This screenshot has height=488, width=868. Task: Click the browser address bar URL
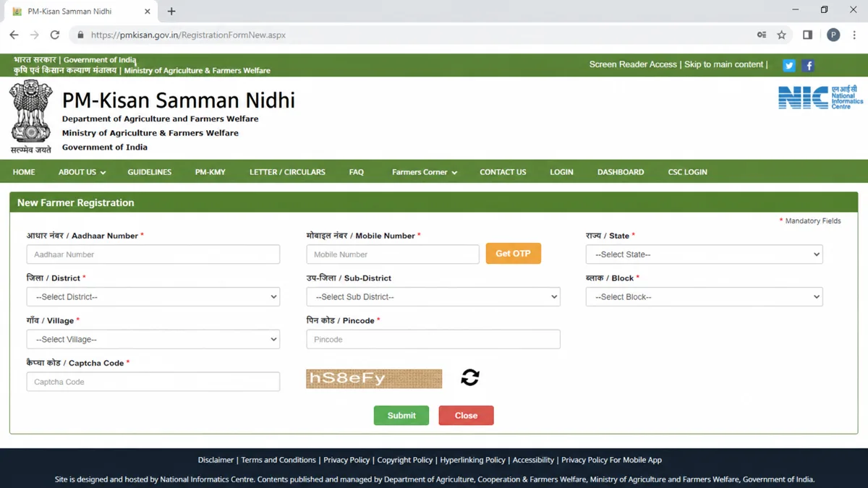(x=188, y=35)
